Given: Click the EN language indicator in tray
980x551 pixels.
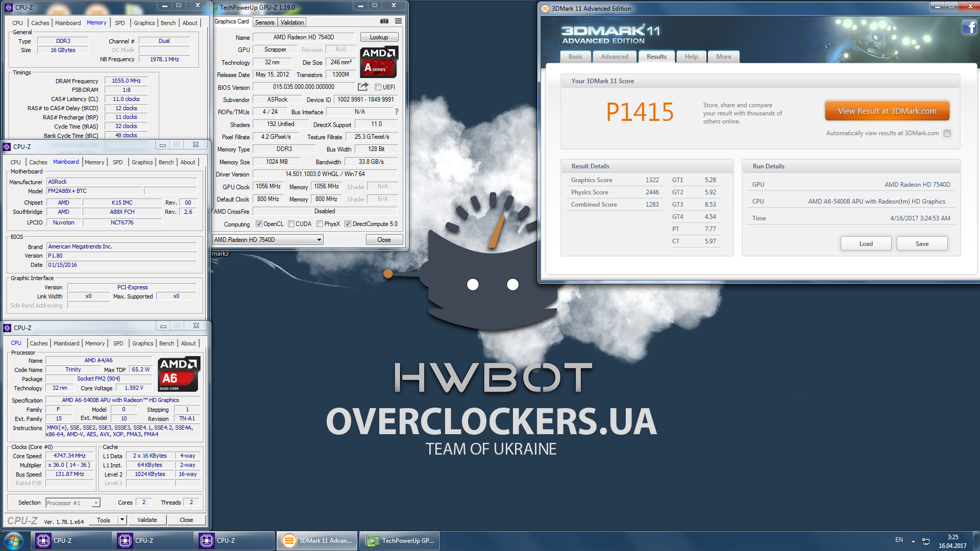Looking at the screenshot, I should (899, 540).
